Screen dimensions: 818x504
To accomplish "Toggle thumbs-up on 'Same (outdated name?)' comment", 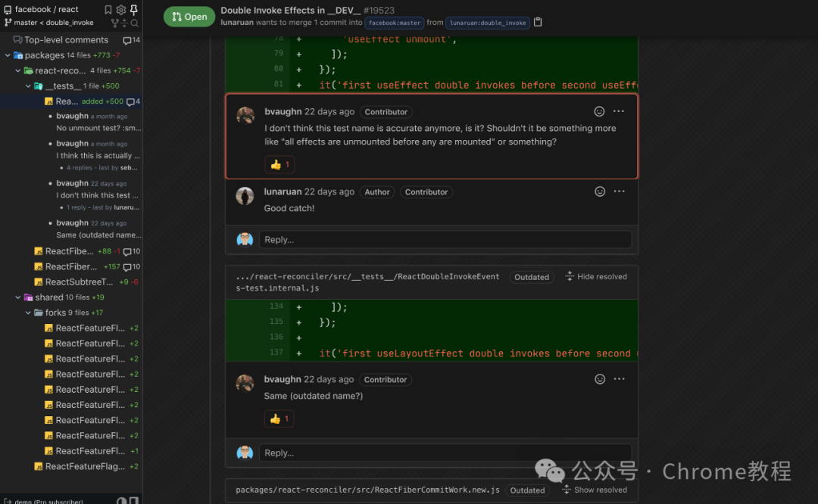I will click(279, 418).
